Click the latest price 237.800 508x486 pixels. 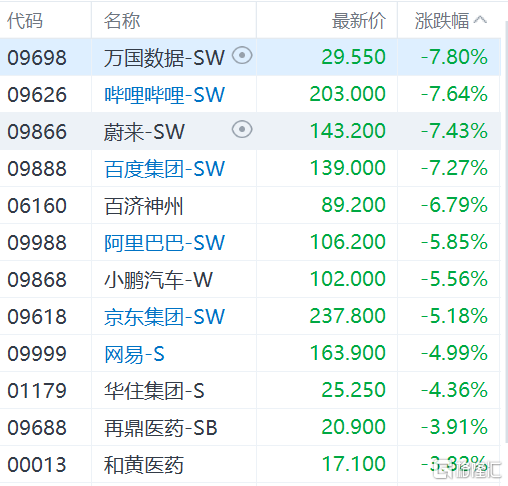click(348, 316)
